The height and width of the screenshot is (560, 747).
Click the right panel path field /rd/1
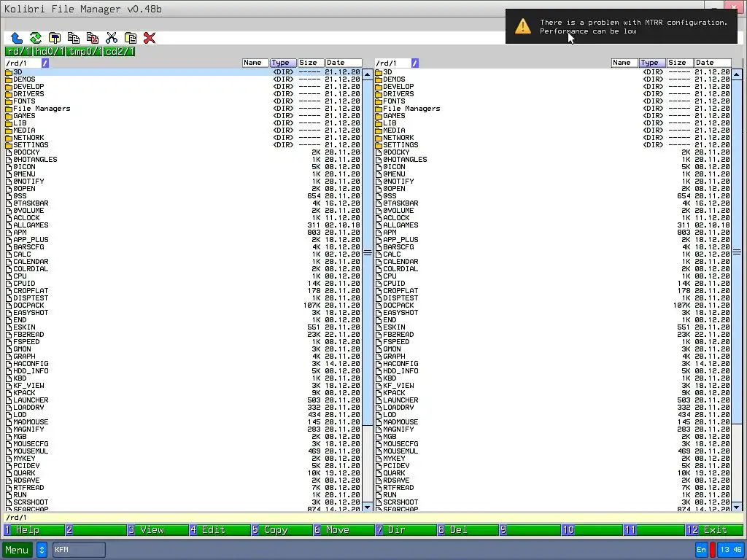[393, 63]
